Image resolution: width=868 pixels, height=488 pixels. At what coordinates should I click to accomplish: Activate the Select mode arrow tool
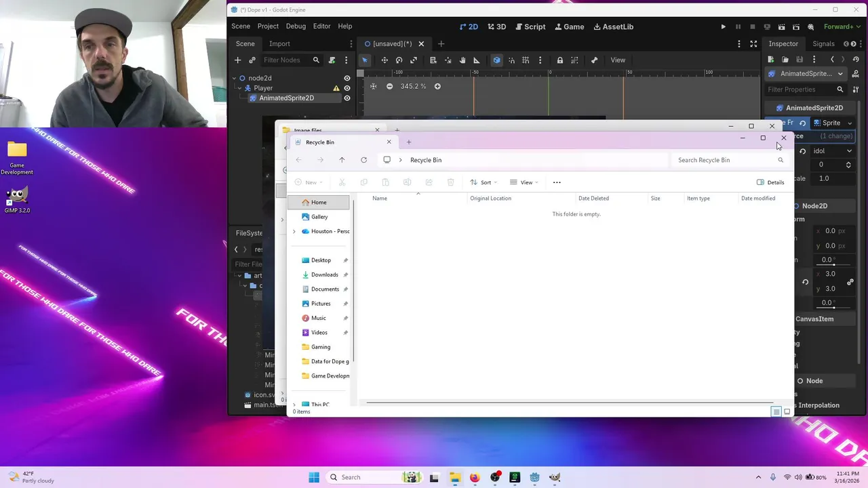(x=364, y=60)
